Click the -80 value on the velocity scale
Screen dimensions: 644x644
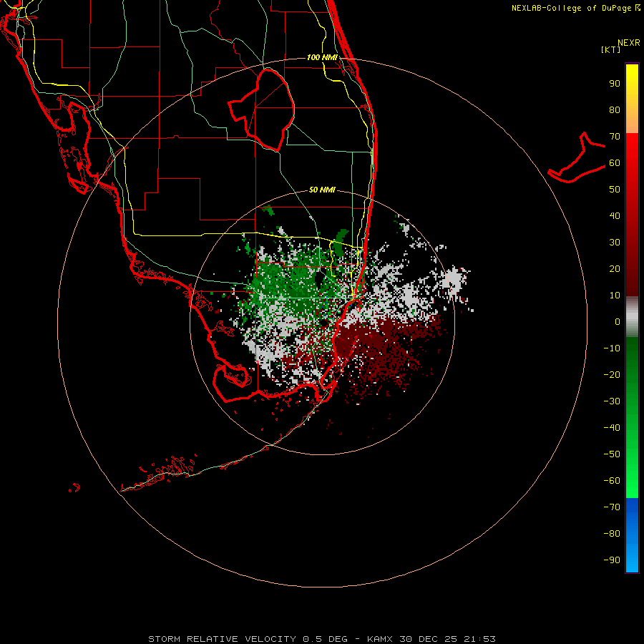(x=612, y=534)
